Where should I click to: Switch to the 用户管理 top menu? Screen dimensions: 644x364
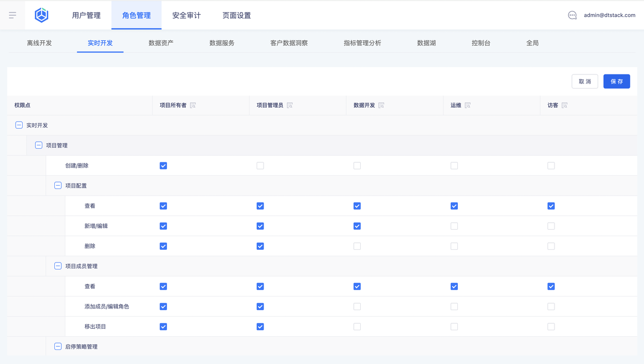[x=86, y=15]
